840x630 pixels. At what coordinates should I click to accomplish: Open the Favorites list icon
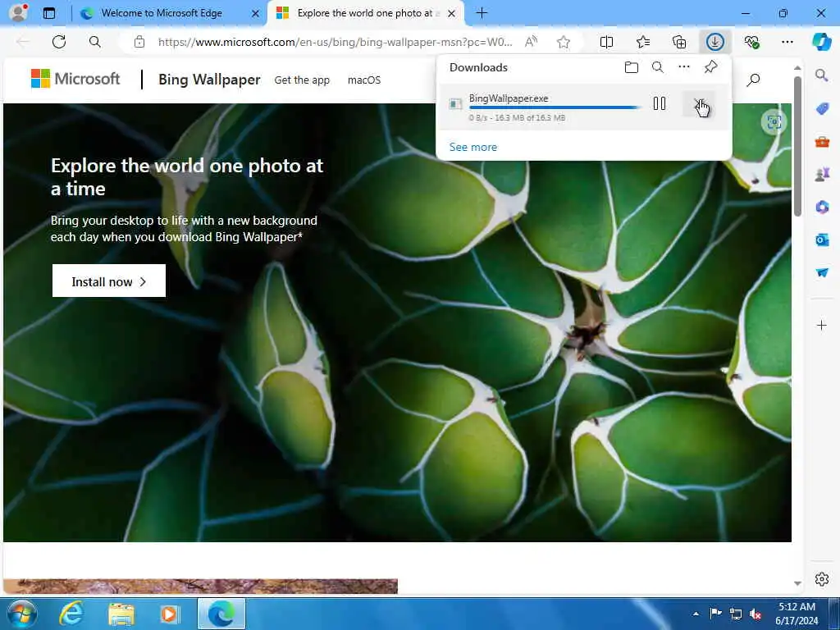(x=643, y=42)
